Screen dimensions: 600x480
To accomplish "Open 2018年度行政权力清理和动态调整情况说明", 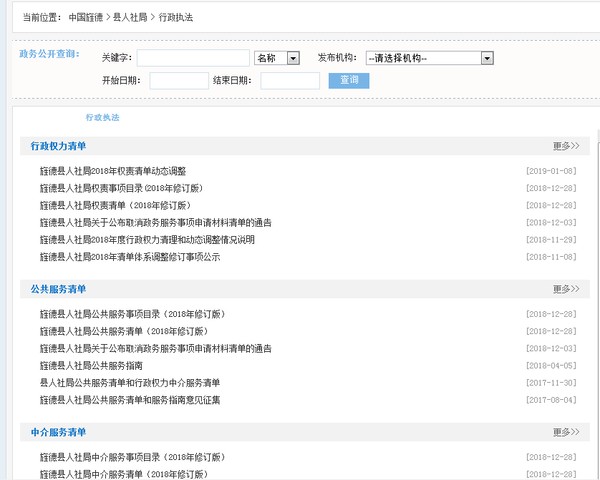I will tap(147, 240).
